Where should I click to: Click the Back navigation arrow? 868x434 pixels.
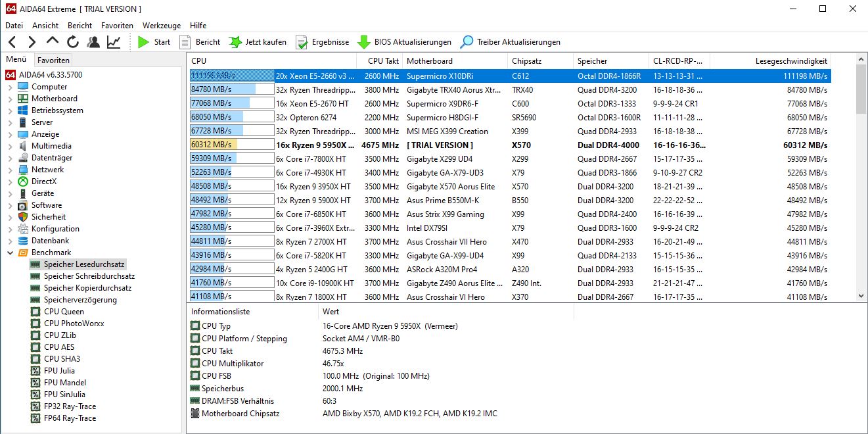tap(11, 42)
